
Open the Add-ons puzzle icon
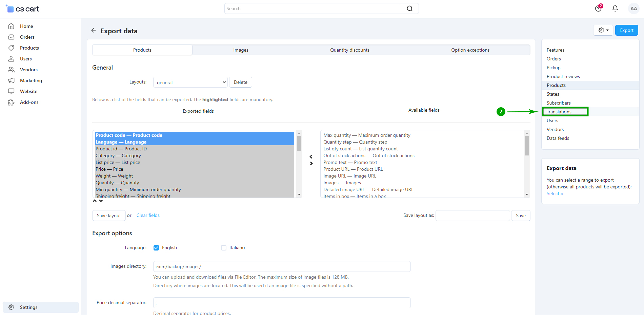click(x=11, y=102)
